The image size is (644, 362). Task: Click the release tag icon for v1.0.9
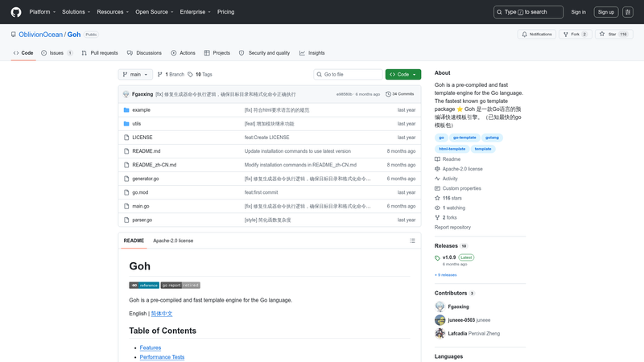coord(437,257)
